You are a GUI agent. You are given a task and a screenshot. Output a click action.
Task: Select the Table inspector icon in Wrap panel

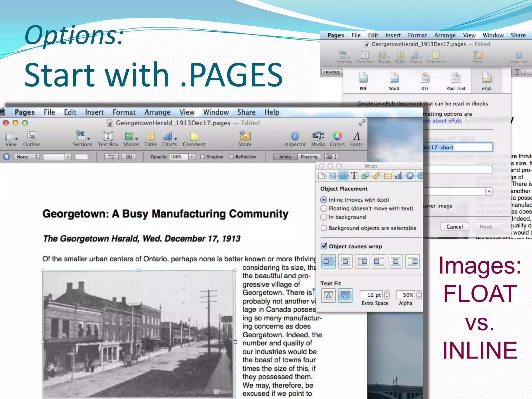(388, 176)
